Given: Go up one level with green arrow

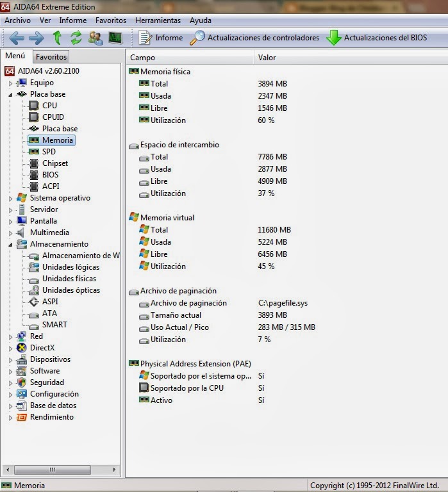Looking at the screenshot, I should (57, 38).
